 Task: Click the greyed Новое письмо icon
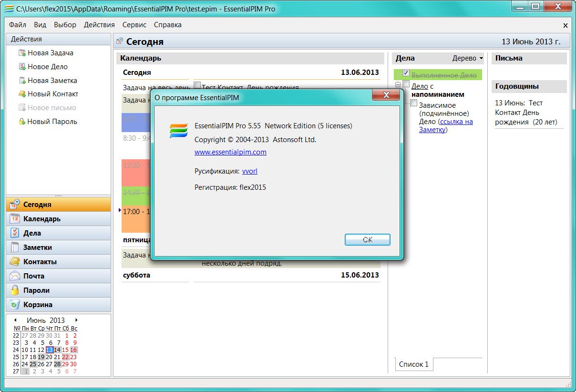(x=22, y=108)
